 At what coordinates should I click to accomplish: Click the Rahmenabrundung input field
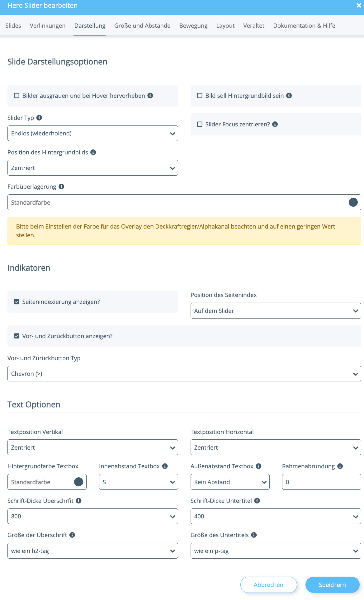pyautogui.click(x=321, y=482)
